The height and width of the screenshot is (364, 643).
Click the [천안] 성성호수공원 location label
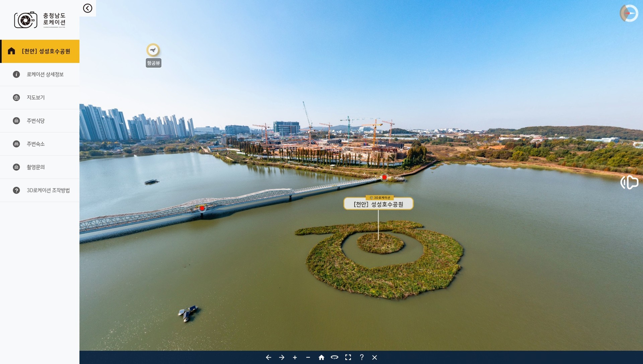coord(378,204)
